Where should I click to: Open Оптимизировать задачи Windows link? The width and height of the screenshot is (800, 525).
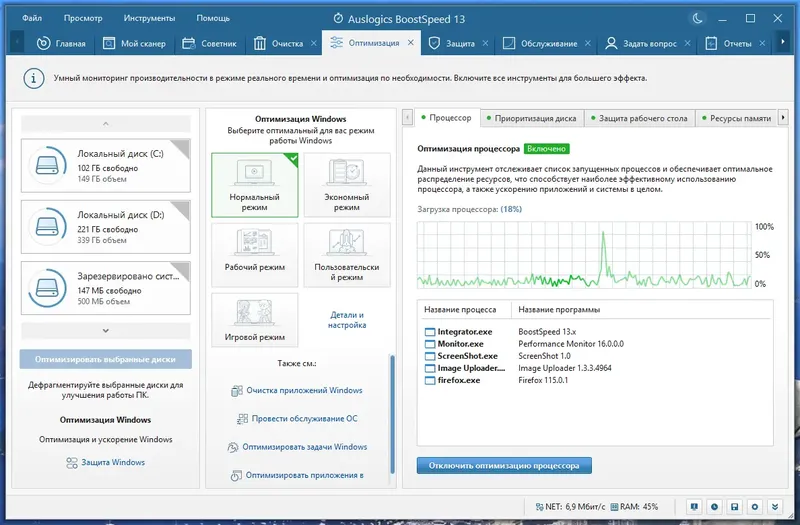coord(297,447)
